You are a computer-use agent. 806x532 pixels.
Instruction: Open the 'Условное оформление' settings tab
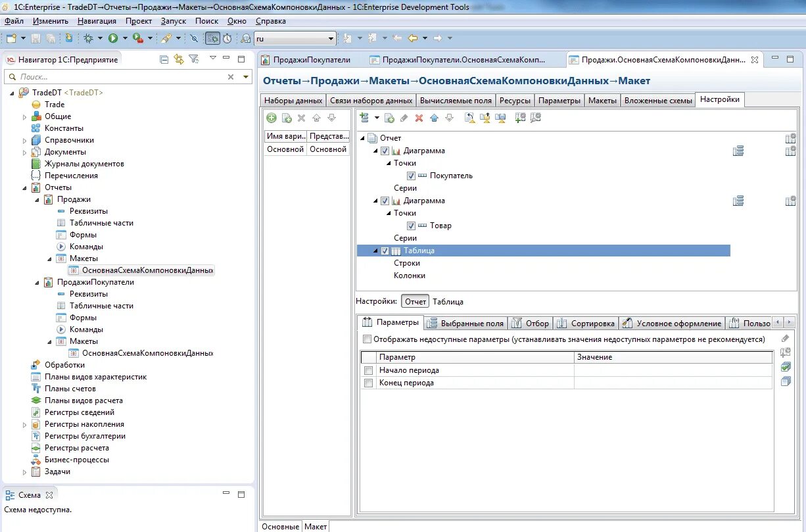click(x=672, y=323)
